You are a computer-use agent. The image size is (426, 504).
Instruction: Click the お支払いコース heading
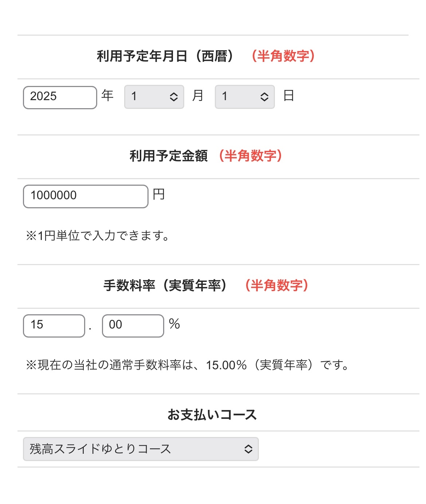click(x=212, y=414)
